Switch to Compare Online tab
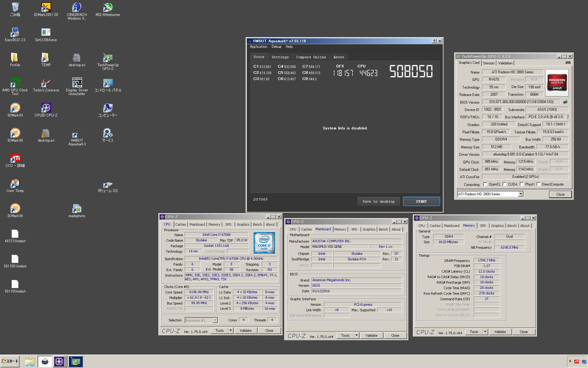The width and height of the screenshot is (588, 368). coord(311,57)
